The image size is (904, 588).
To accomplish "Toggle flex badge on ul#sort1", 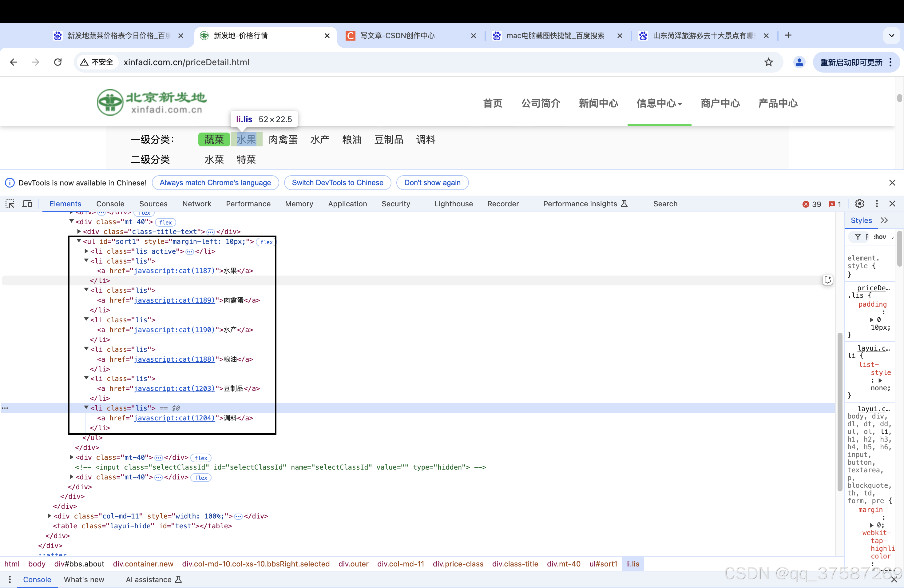I will (x=266, y=242).
